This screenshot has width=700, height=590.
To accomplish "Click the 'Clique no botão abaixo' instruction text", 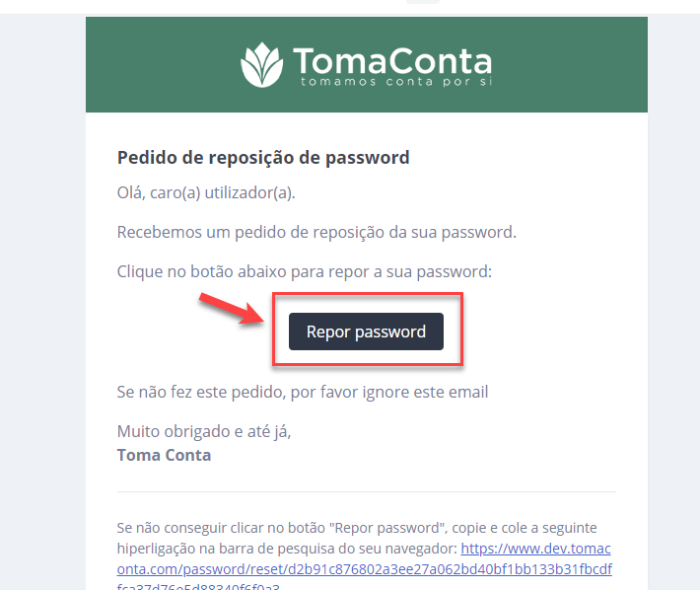I will (305, 271).
